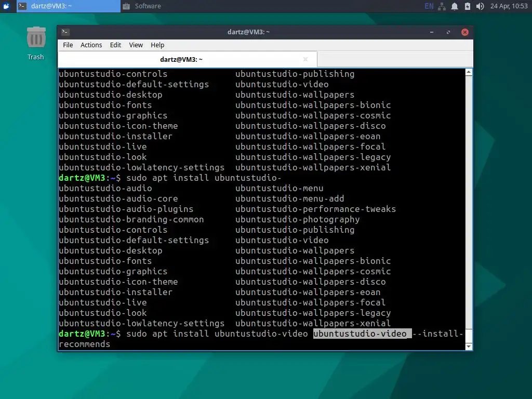Open the Actions menu
Viewport: 532px width, 399px height.
pos(91,45)
